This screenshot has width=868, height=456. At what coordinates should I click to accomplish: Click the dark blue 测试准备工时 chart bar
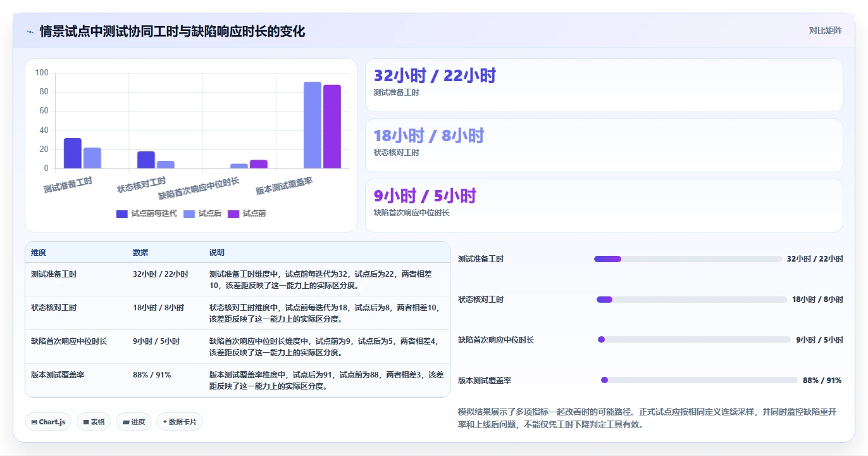click(x=73, y=153)
